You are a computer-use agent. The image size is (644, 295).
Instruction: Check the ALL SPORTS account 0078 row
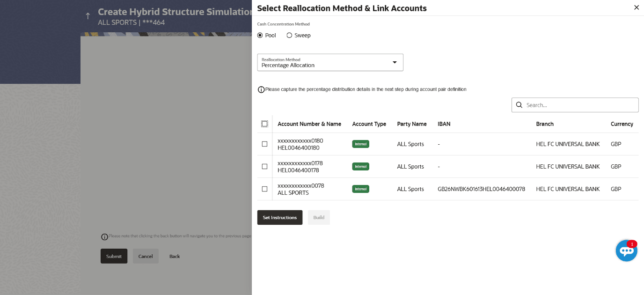264,189
